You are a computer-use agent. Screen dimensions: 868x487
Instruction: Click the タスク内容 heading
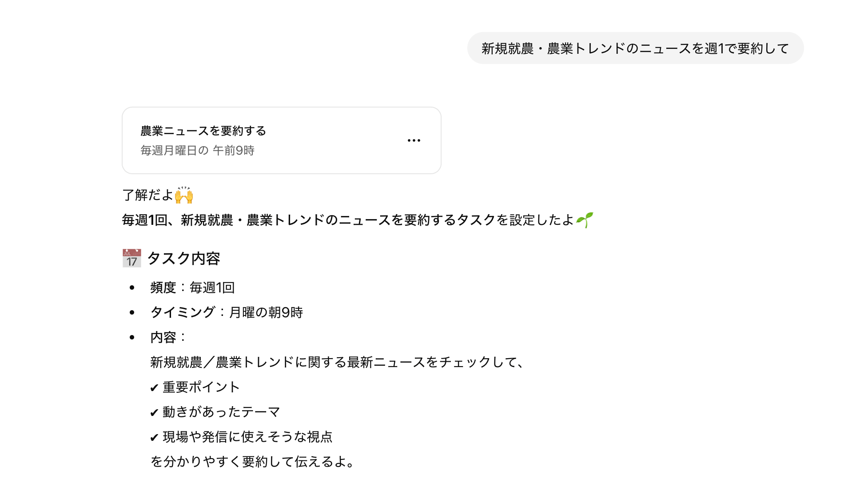[x=183, y=259]
